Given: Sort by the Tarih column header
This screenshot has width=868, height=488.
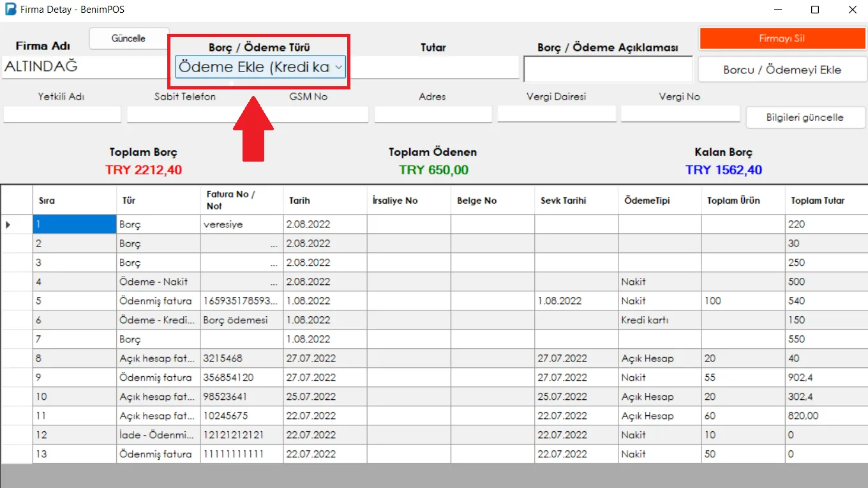Looking at the screenshot, I should [325, 201].
